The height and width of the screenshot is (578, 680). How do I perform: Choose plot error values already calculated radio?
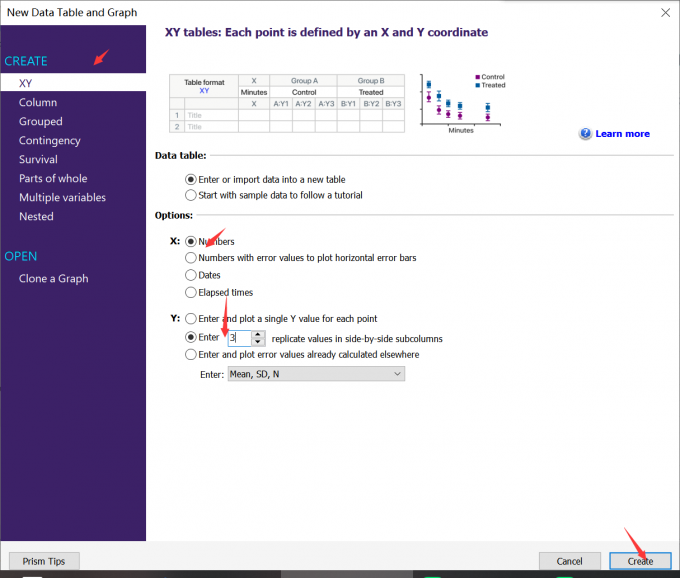point(190,355)
